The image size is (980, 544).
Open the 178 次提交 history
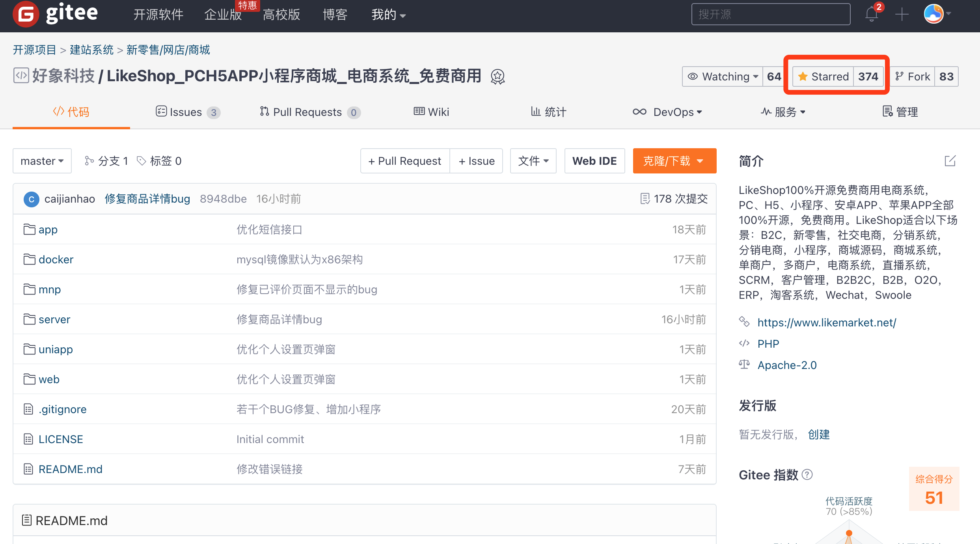(674, 199)
